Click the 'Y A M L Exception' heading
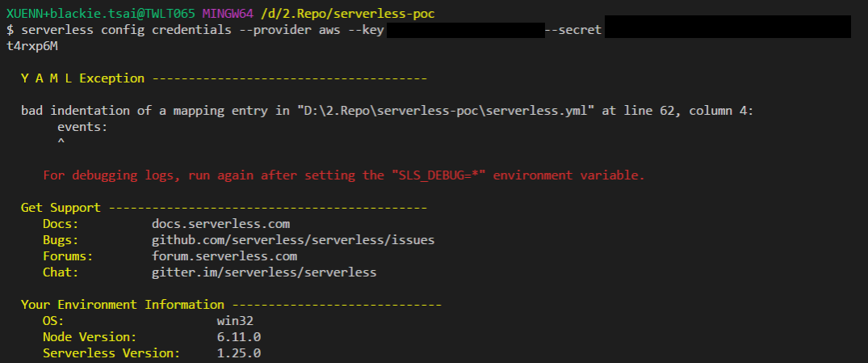This screenshot has height=363, width=868. 82,78
